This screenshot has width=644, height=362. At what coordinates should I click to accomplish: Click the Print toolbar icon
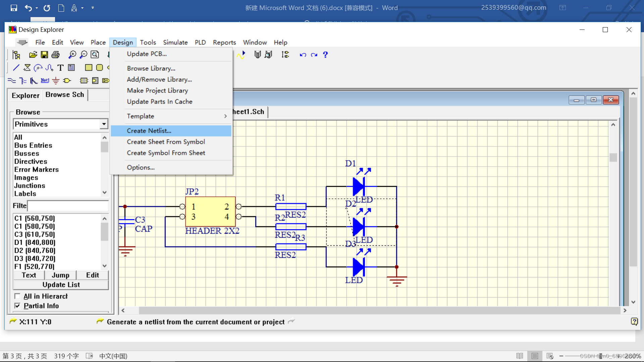tap(56, 55)
